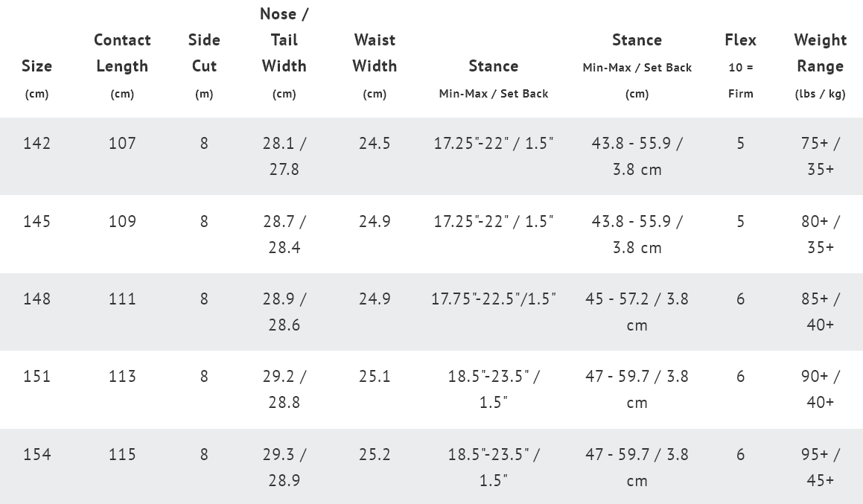The width and height of the screenshot is (863, 504).
Task: Select the 145 size cell
Action: pyautogui.click(x=36, y=221)
